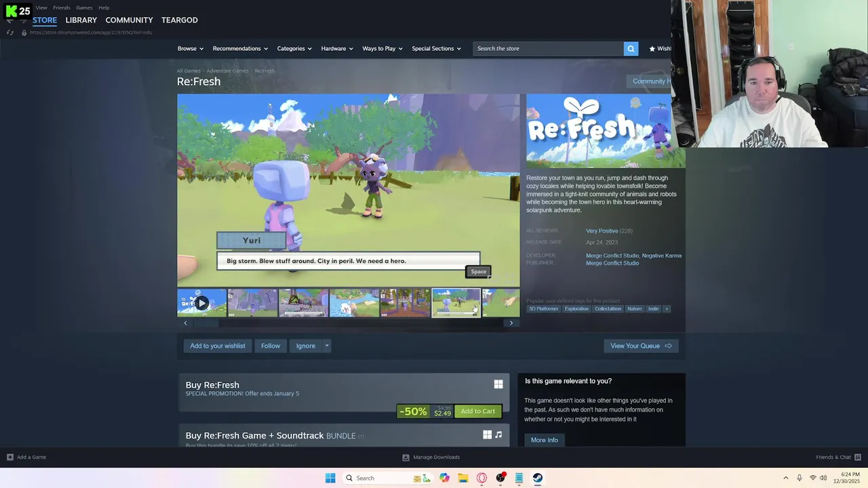Click the right arrow of the screenshot strip
Image resolution: width=868 pixels, height=488 pixels.
coord(511,323)
